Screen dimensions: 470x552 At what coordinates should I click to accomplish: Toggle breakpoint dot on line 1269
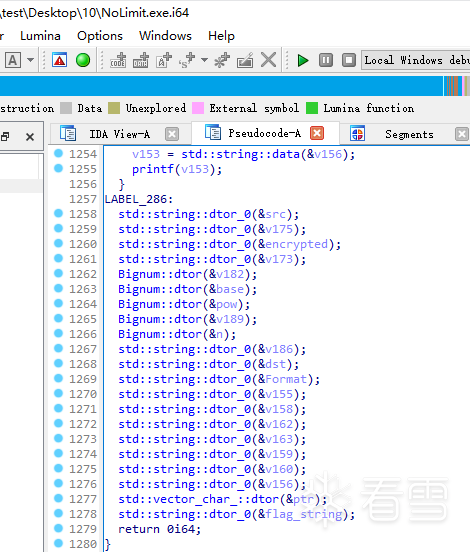tap(58, 378)
